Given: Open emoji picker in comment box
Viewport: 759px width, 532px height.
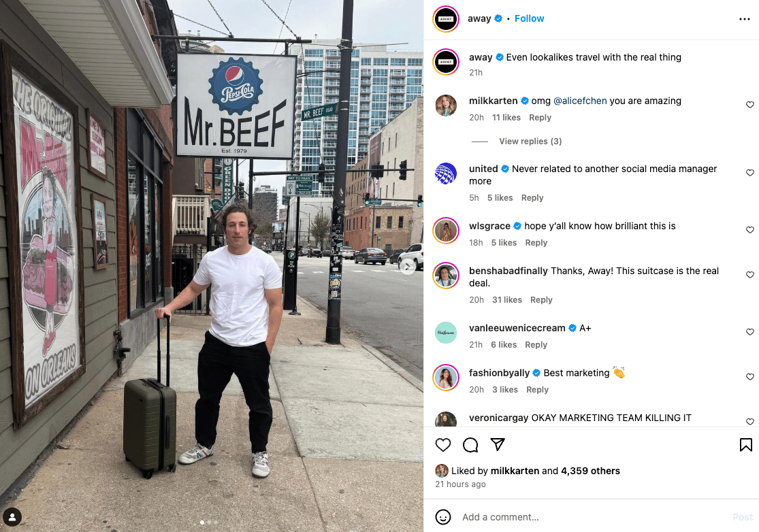Looking at the screenshot, I should point(443,517).
